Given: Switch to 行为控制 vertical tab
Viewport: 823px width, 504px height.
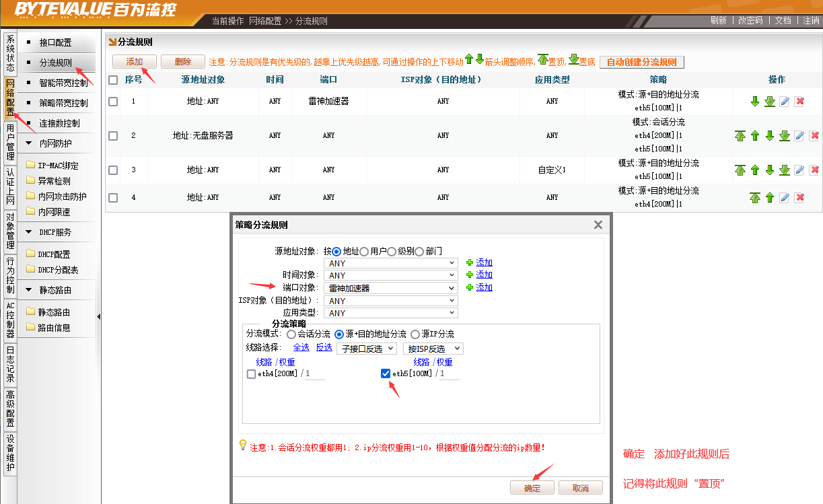Looking at the screenshot, I should [10, 275].
